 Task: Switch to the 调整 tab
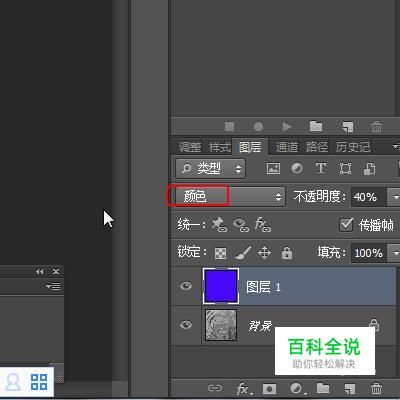point(190,147)
